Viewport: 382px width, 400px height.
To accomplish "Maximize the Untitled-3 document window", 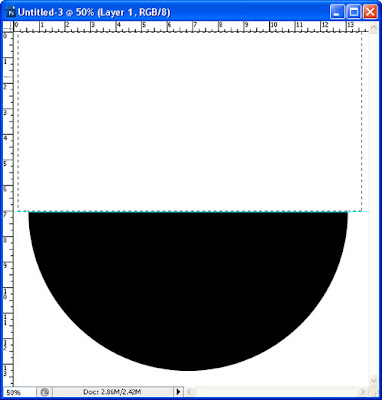I will coord(353,13).
